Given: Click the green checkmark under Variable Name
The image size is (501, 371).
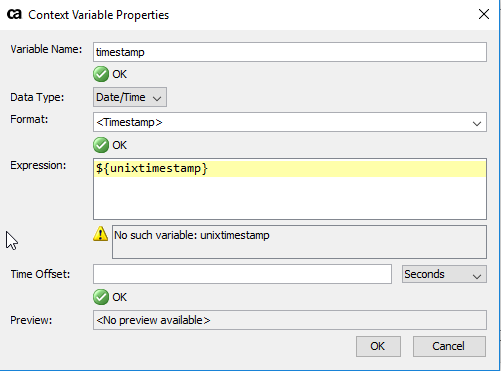Looking at the screenshot, I should point(101,74).
